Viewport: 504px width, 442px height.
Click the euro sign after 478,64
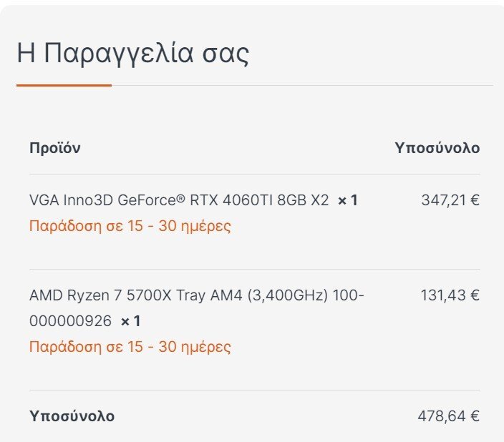[x=475, y=416]
